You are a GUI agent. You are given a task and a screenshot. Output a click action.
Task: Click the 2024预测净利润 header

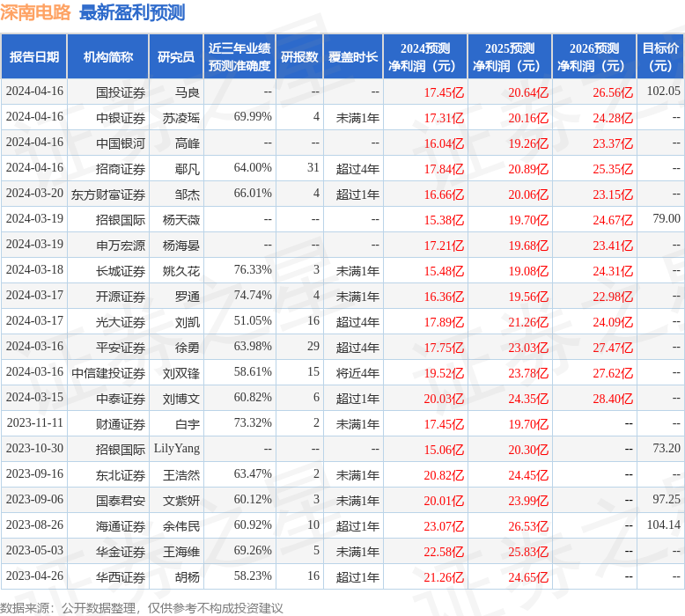[x=425, y=56]
